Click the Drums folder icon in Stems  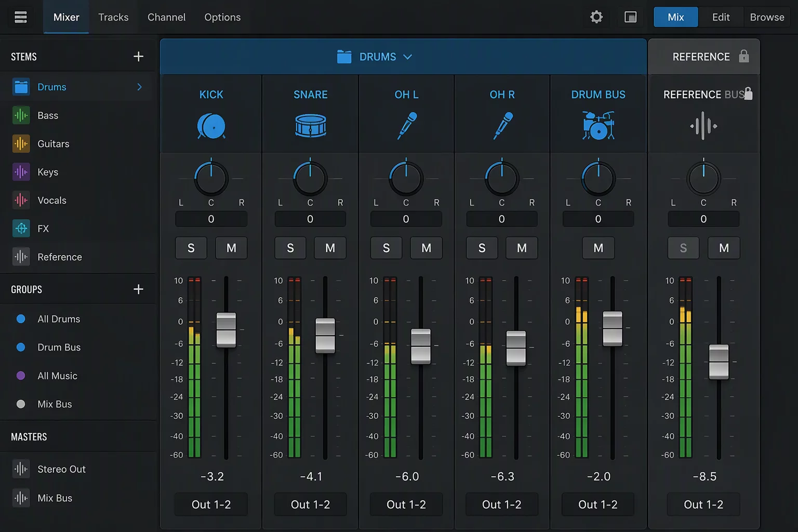coord(21,87)
